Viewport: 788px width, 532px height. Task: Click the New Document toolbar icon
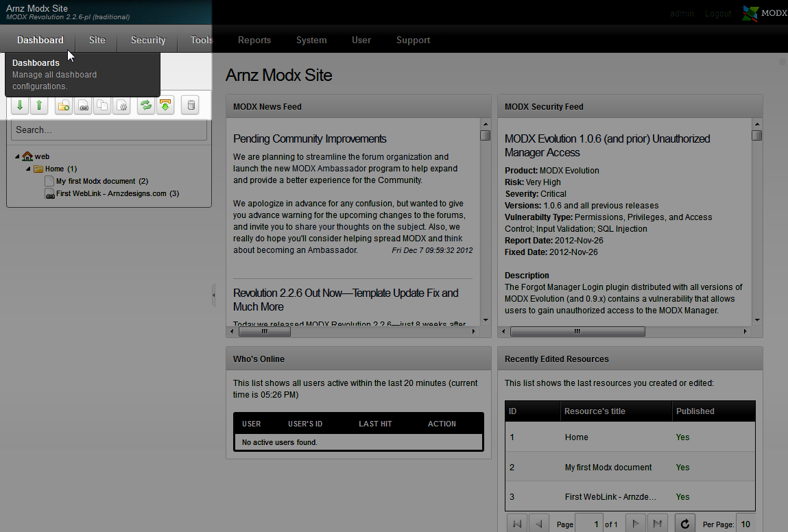[x=63, y=106]
